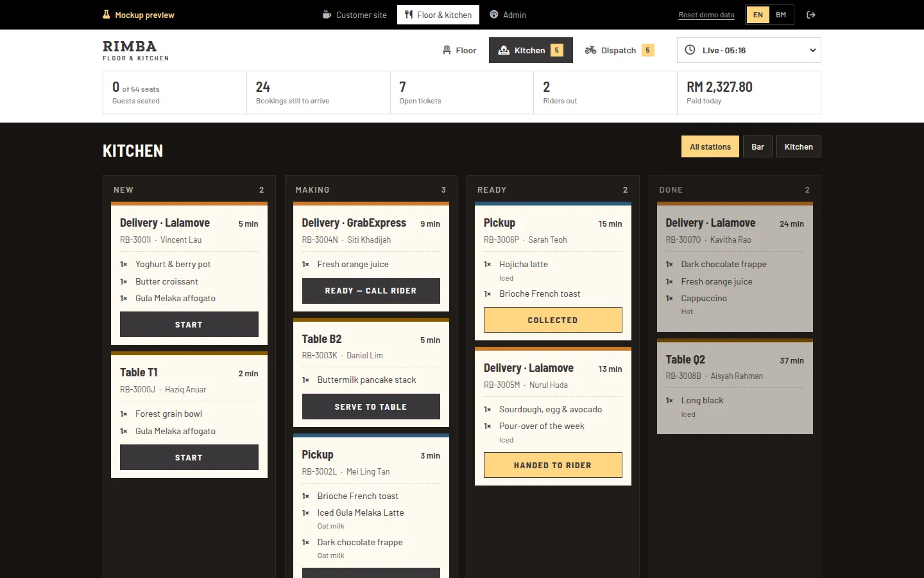Screen dimensions: 924x578
Task: Click the 7 Open tickets stat
Action: [x=462, y=92]
